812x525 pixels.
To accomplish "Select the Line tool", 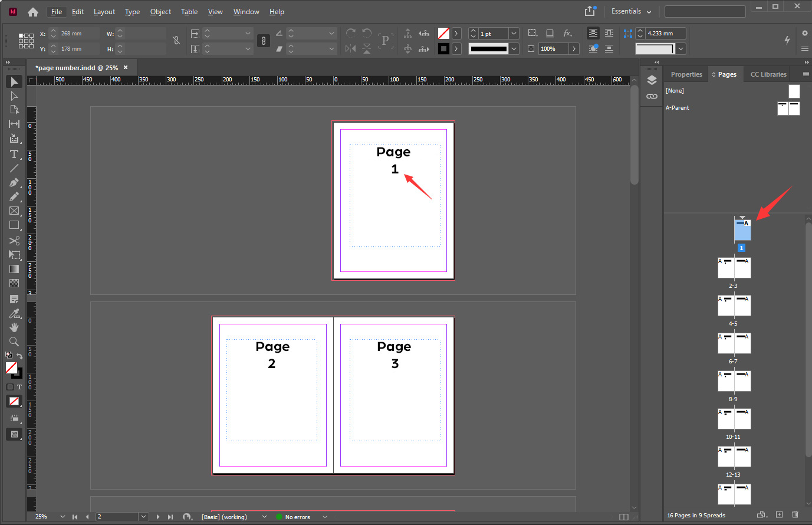I will point(14,168).
